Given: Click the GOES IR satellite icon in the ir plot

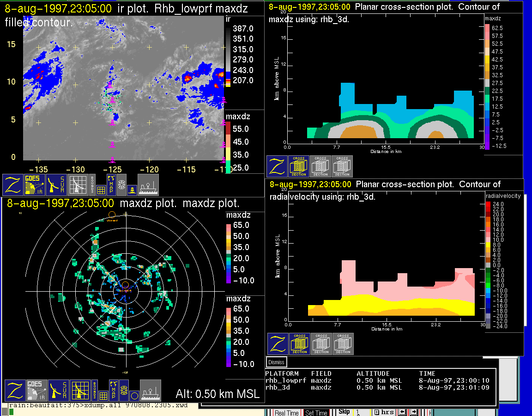Looking at the screenshot, I should coord(35,184).
